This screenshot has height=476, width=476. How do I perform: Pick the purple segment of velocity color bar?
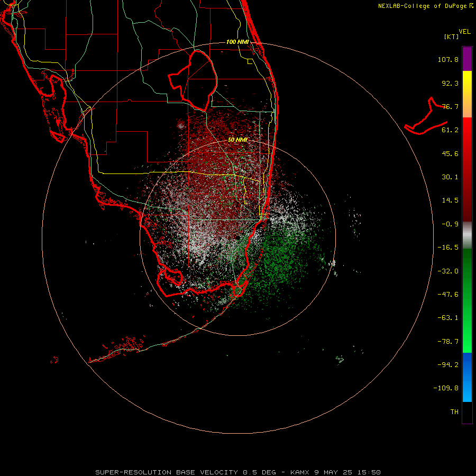point(467,59)
